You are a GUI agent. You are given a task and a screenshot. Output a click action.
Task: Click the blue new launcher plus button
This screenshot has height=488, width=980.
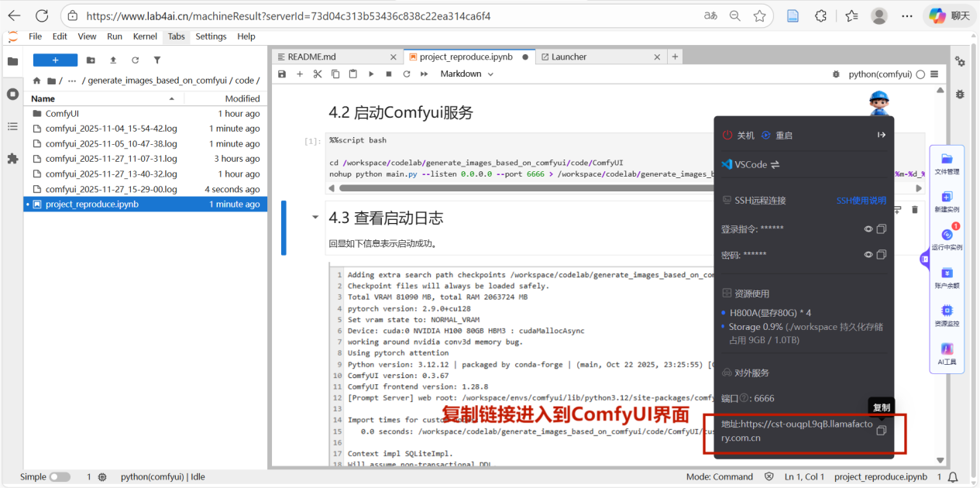[x=55, y=60]
